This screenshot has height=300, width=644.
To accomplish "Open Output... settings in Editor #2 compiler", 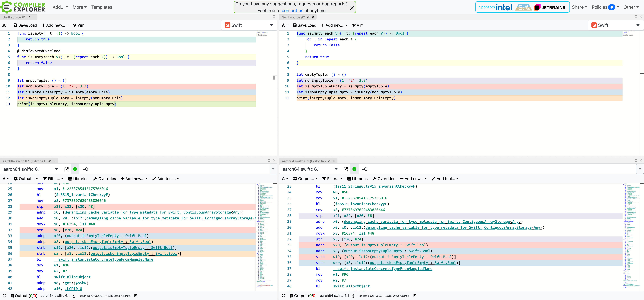I will pos(305,179).
